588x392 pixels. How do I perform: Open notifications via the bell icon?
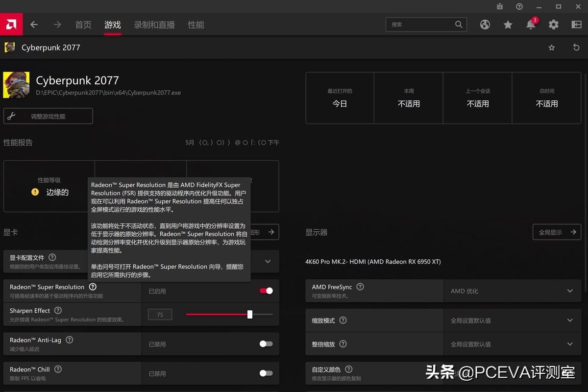point(531,24)
